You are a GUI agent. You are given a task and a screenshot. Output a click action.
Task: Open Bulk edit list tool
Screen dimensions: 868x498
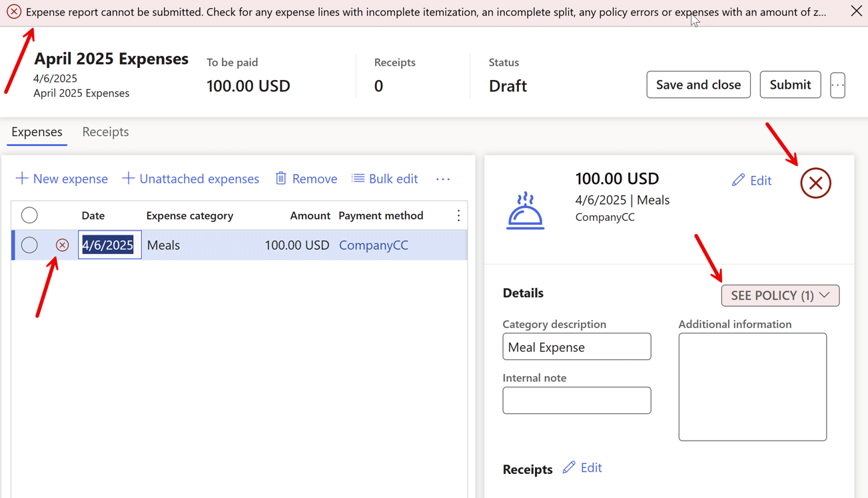(385, 179)
